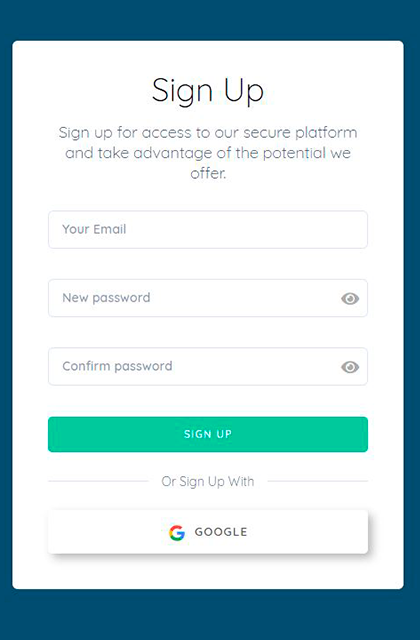Click the secure platform description paragraph
420x640 pixels.
point(208,153)
